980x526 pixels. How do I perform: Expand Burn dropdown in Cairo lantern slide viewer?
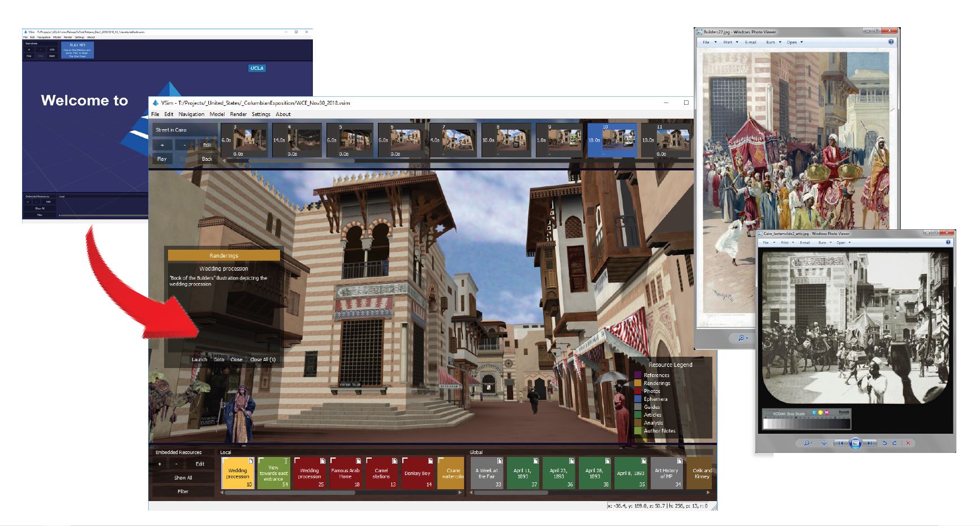click(x=824, y=242)
